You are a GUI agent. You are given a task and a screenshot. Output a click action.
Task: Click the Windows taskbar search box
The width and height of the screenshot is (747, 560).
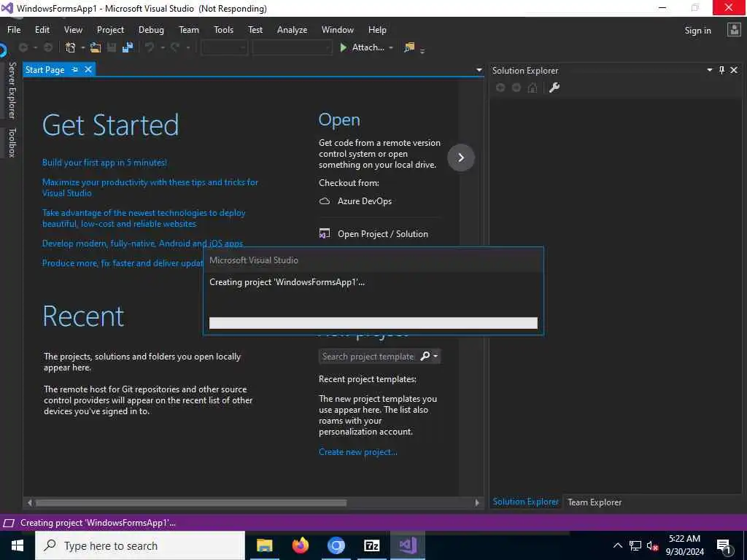coord(140,545)
